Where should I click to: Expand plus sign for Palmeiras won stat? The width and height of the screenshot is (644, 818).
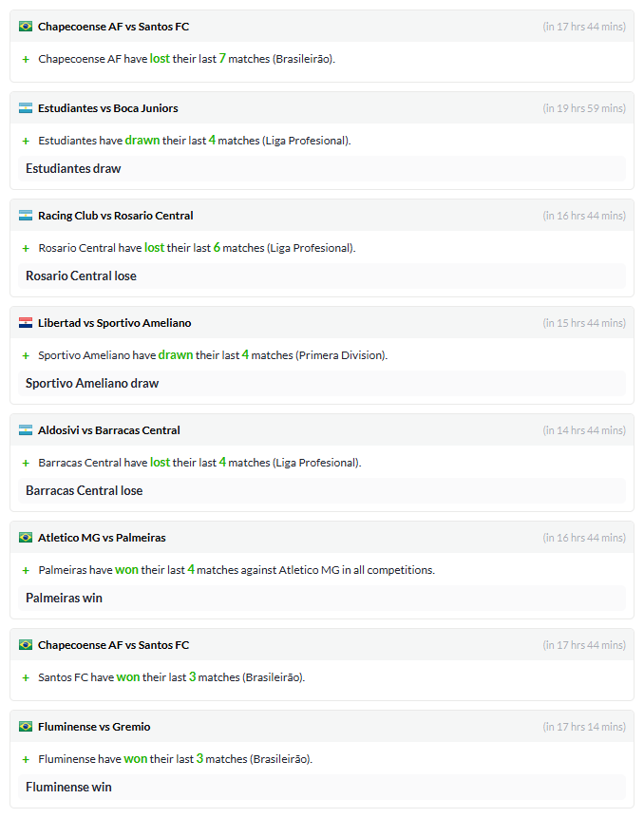(x=26, y=571)
